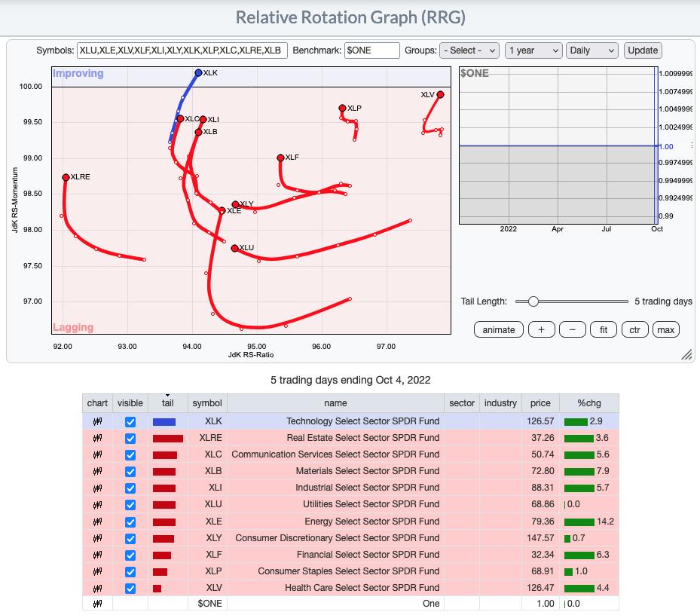Open the chart icon for XLC row
This screenshot has width=700, height=615.
pos(97,454)
